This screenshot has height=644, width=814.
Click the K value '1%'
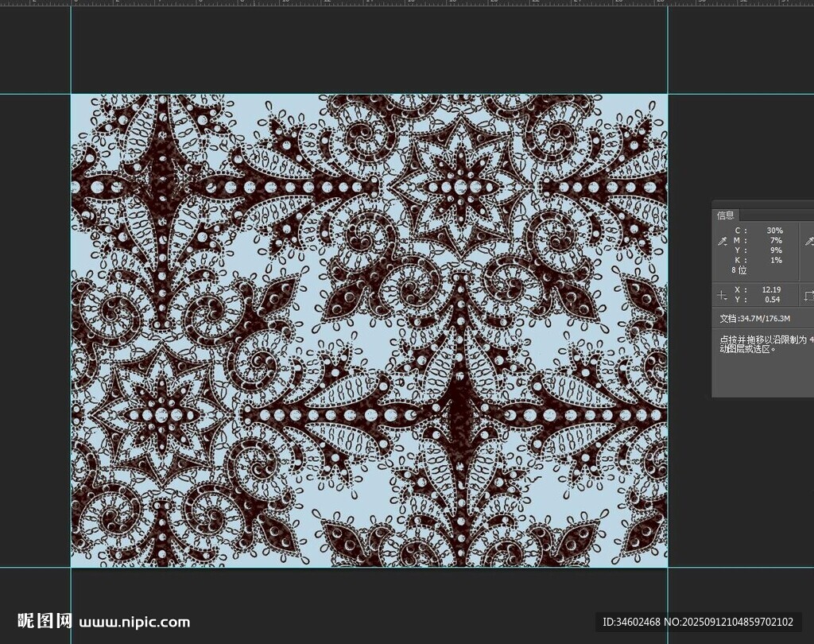776,260
